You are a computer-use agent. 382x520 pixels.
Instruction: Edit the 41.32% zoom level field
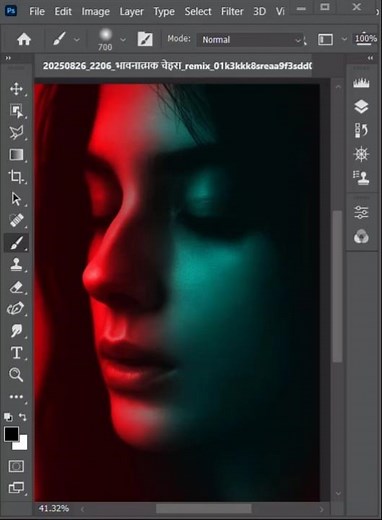[54, 509]
